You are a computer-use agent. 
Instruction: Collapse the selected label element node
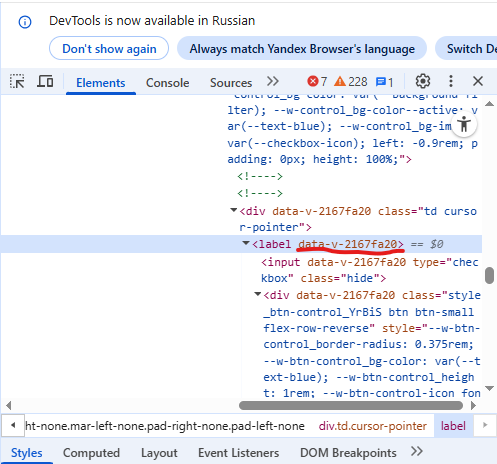(246, 243)
